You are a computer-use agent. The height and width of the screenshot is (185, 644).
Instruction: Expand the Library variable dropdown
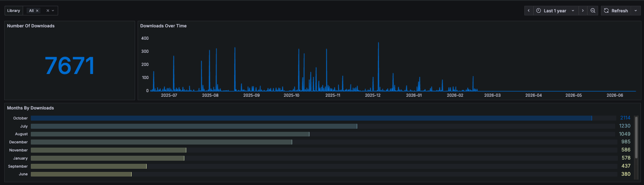click(53, 11)
